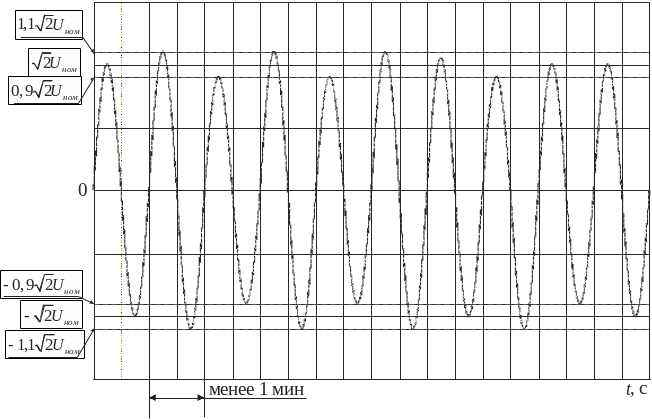Screen dimensions: 652x420
Task: Click the positive 0,9√2U ном label
Action: click(45, 91)
